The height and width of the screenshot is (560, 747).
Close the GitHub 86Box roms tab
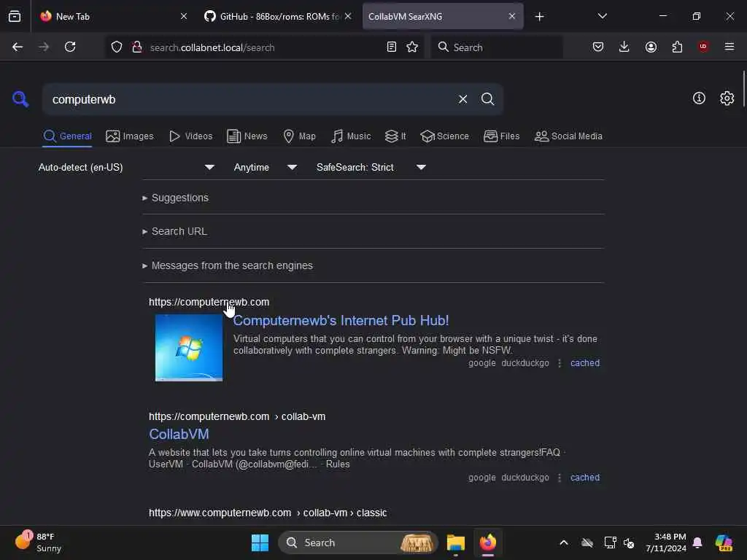(x=348, y=16)
